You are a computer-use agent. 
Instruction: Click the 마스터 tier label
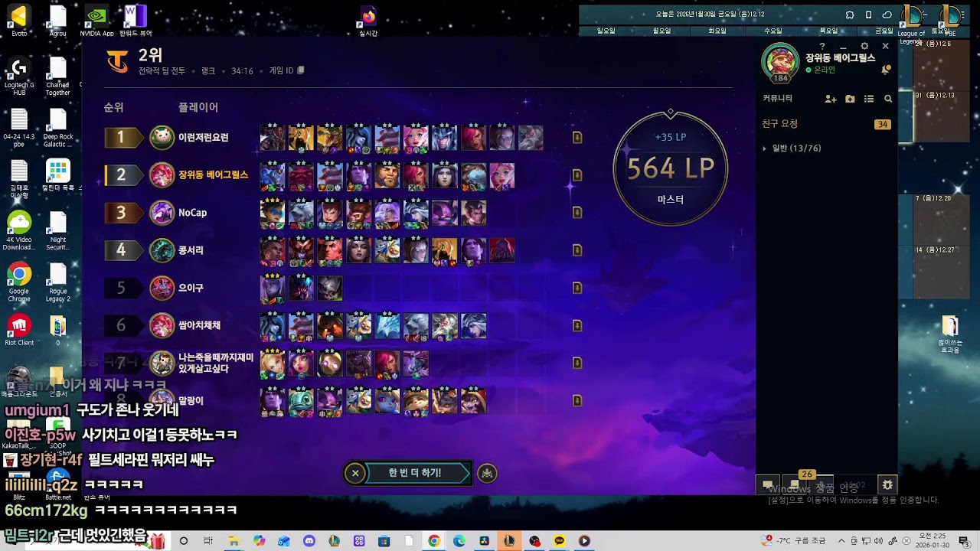coord(671,200)
